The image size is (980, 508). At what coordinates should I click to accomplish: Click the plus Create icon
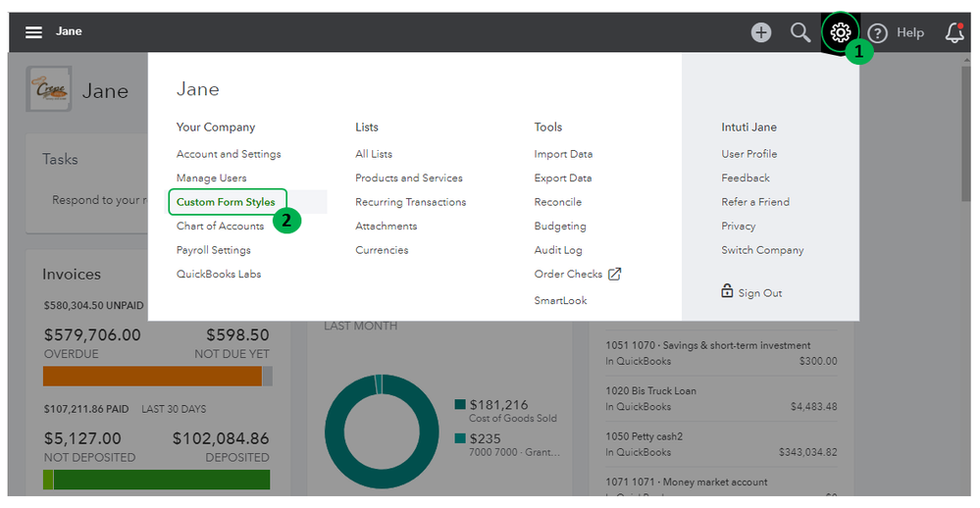point(760,32)
